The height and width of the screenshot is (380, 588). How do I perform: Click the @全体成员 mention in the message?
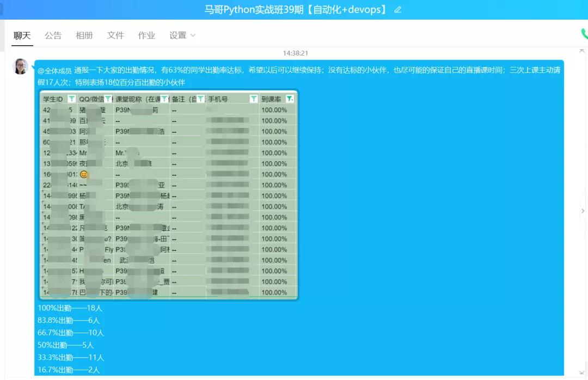(54, 71)
